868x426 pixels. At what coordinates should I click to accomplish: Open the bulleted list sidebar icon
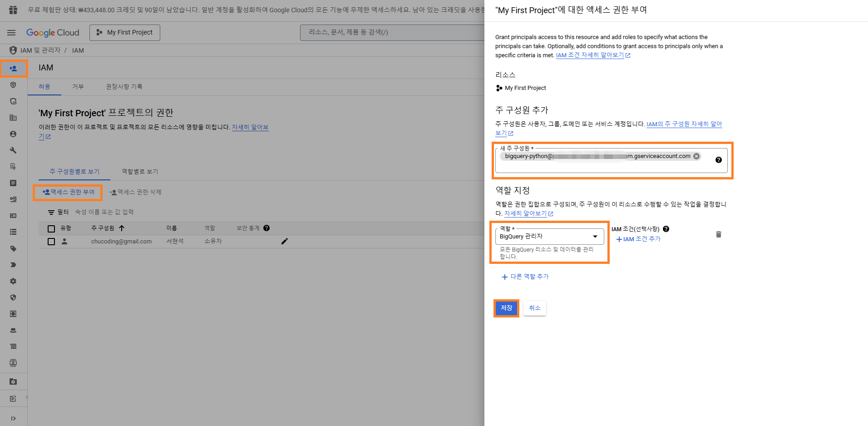click(x=13, y=232)
